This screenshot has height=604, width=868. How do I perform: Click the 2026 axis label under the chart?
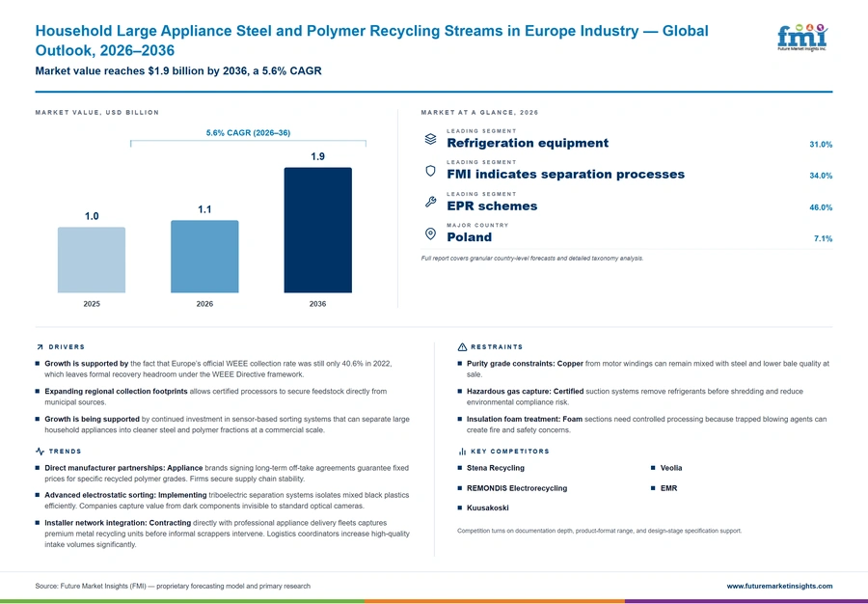[x=204, y=304]
